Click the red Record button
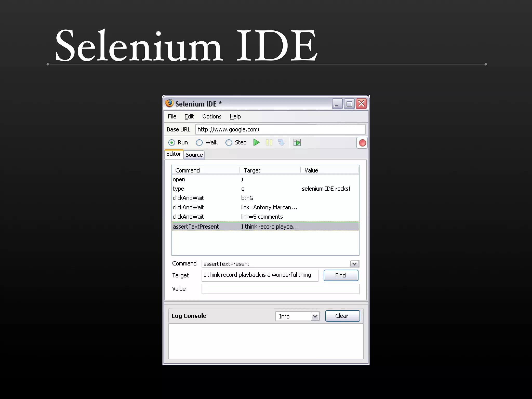This screenshot has height=399, width=532. coord(362,143)
